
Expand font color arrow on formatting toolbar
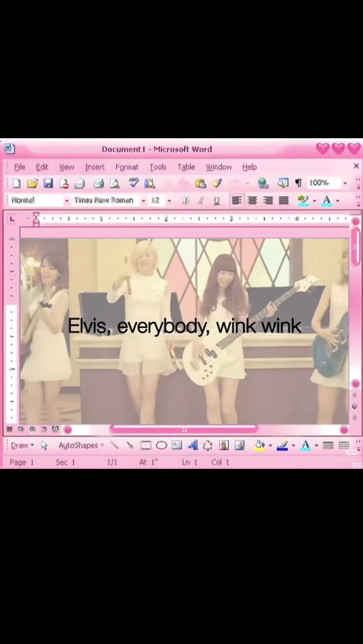338,201
